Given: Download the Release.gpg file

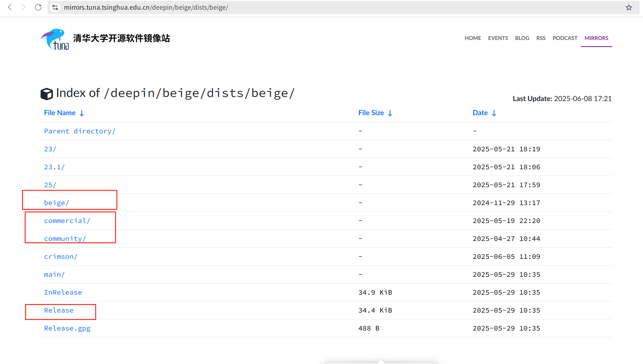Looking at the screenshot, I should (67, 328).
